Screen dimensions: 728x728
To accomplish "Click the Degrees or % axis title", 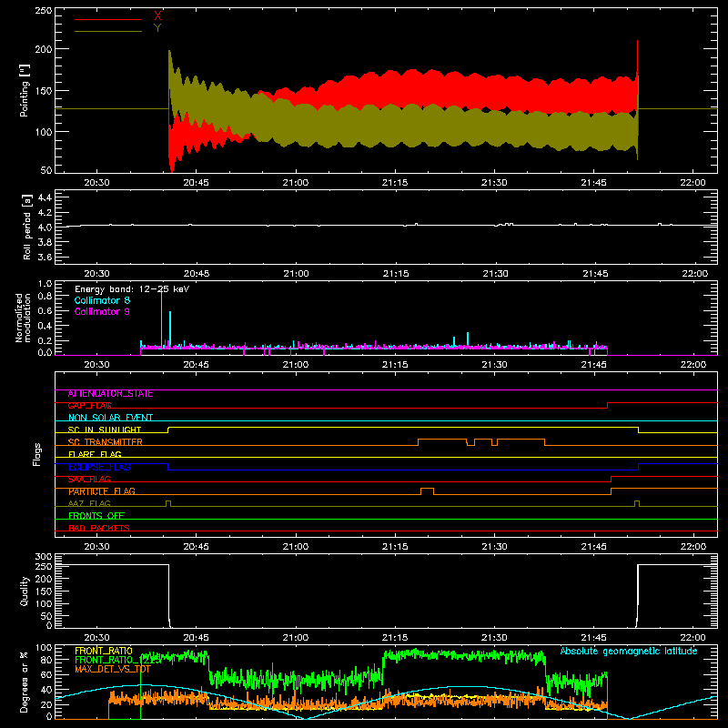I will 25,682.
